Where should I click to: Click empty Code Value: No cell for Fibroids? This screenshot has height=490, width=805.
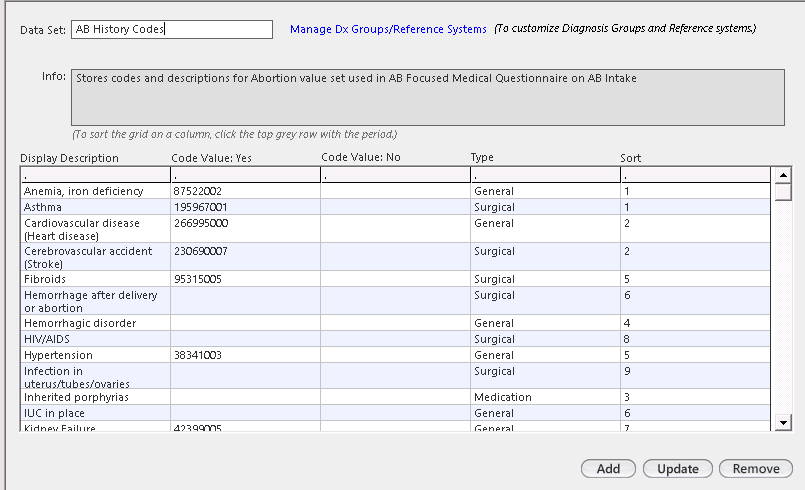(395, 279)
